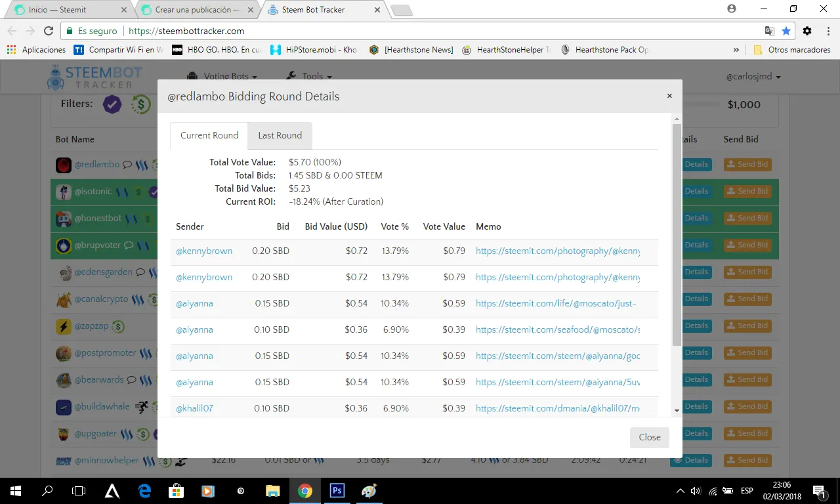Open the Windows Start menu
Screen dimensions: 840x504
coord(16,491)
